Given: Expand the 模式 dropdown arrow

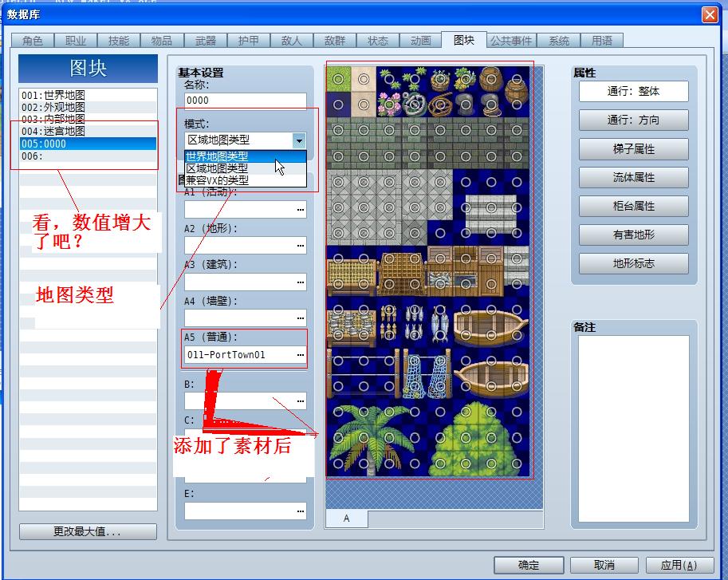Looking at the screenshot, I should [x=300, y=140].
